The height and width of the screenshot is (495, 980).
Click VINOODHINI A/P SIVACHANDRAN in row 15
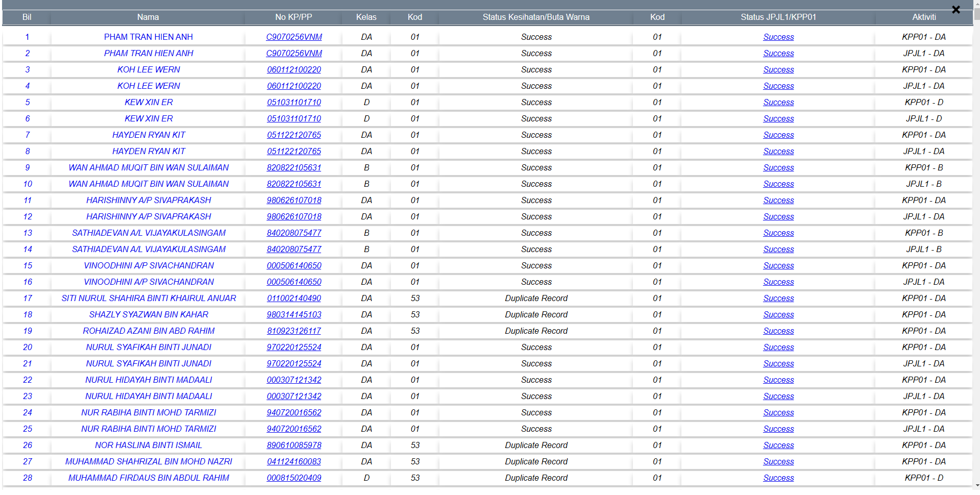click(x=149, y=266)
